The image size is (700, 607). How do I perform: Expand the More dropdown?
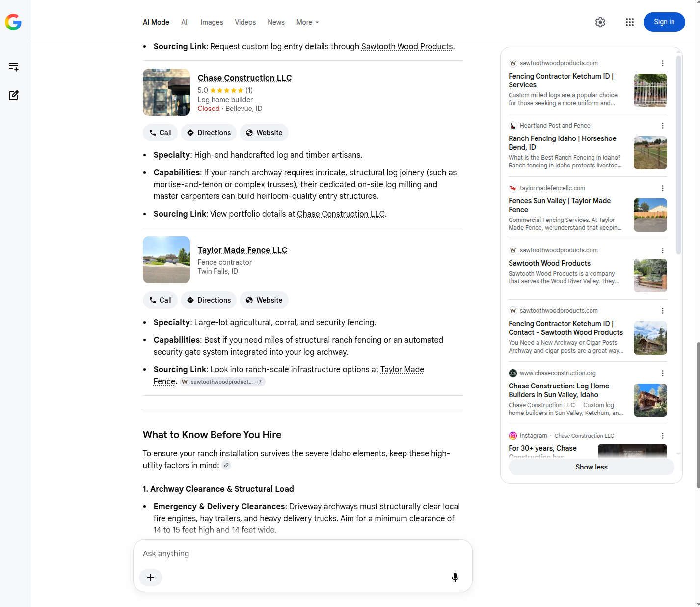(308, 22)
